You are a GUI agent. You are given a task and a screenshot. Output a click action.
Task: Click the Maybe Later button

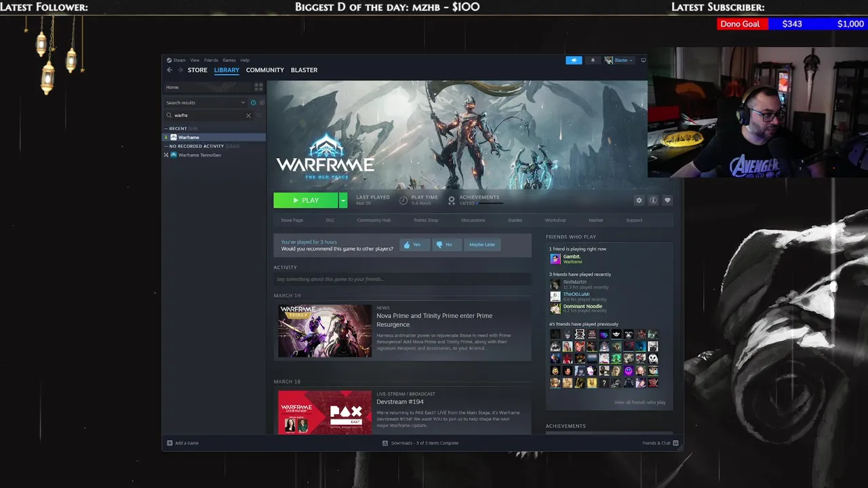point(482,245)
